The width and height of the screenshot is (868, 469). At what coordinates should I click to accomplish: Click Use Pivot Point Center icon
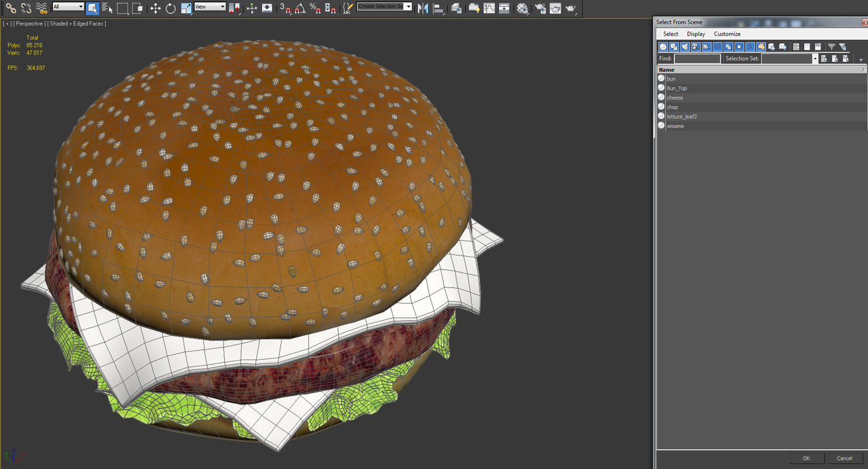(x=235, y=8)
